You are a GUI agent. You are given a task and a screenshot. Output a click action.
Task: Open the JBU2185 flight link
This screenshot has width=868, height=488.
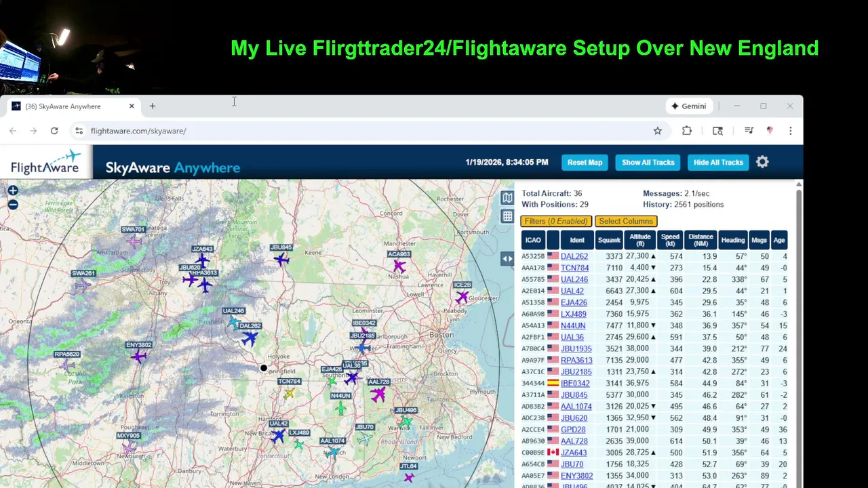click(576, 371)
